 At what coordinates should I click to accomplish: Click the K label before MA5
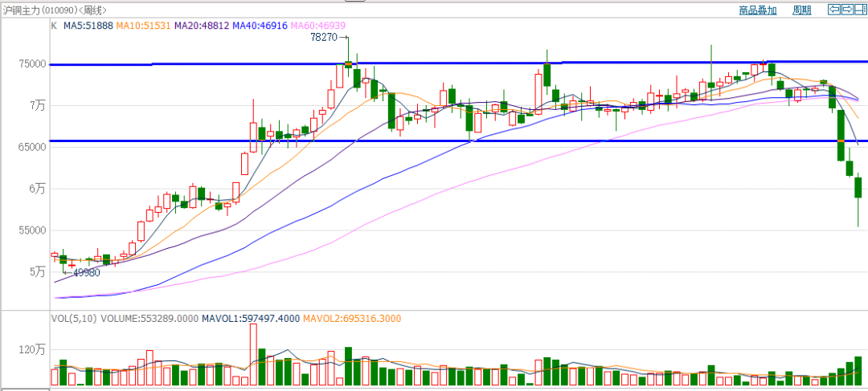tap(54, 26)
